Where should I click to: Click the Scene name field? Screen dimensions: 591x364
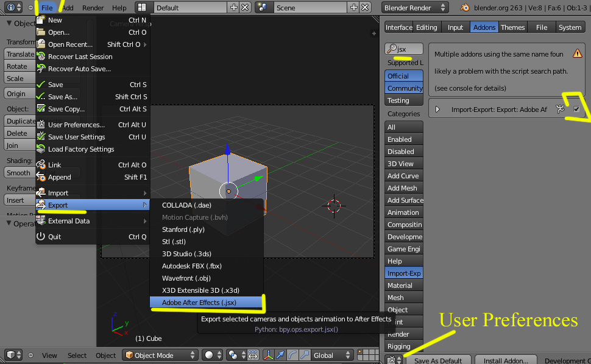[310, 7]
